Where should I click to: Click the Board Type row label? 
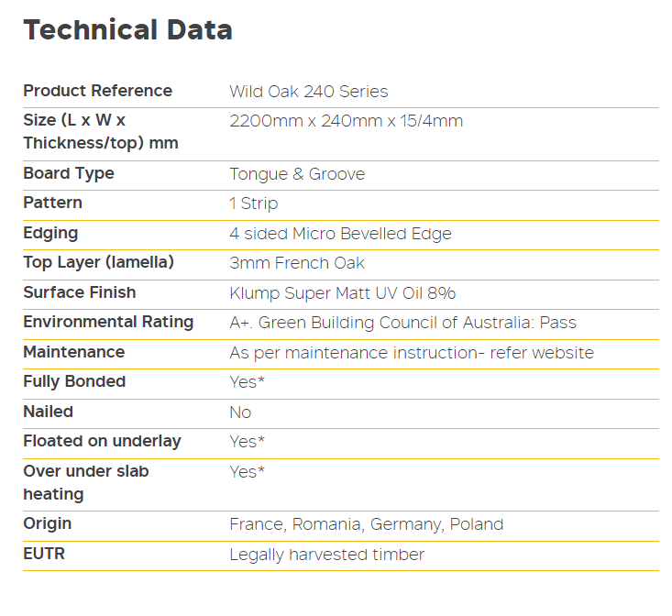pyautogui.click(x=69, y=173)
